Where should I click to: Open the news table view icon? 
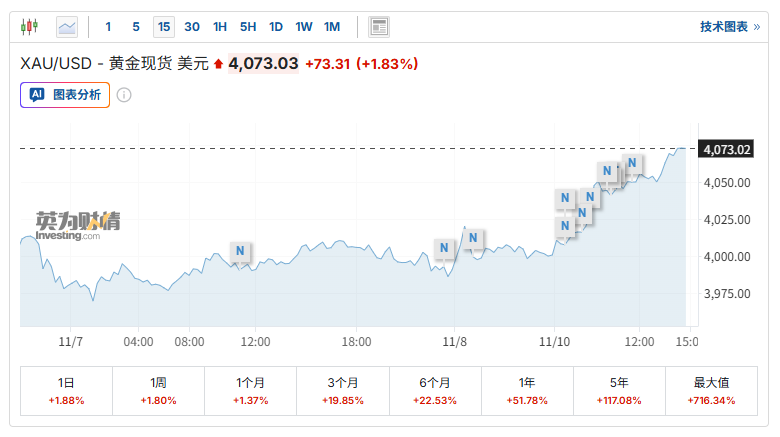pos(379,26)
